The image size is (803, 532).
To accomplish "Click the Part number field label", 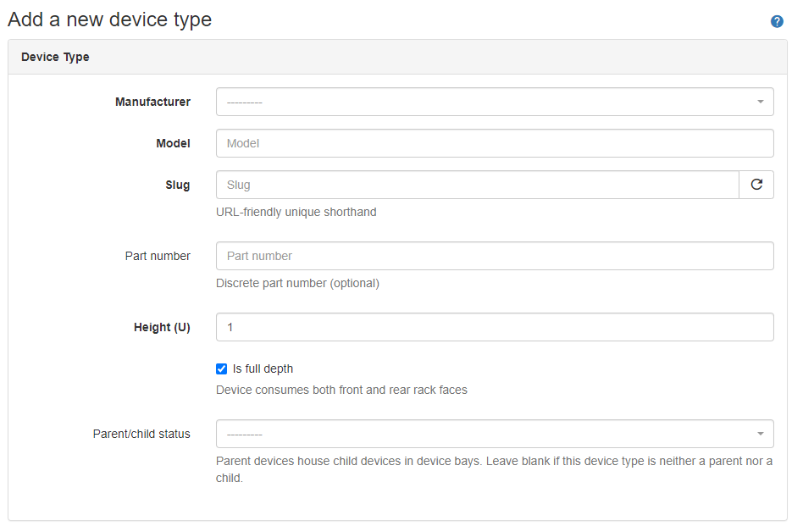I will tap(158, 256).
